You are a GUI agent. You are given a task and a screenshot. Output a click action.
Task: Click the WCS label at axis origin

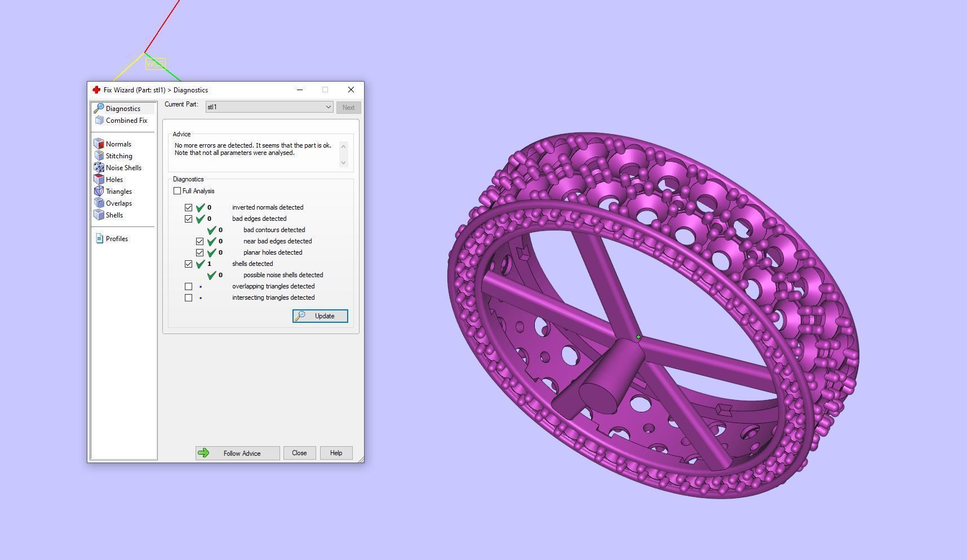[155, 64]
